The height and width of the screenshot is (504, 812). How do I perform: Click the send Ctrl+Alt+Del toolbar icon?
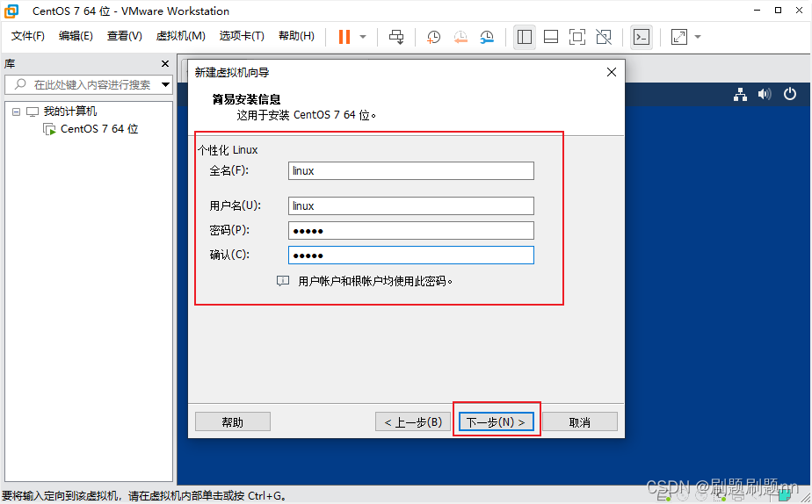pos(396,37)
